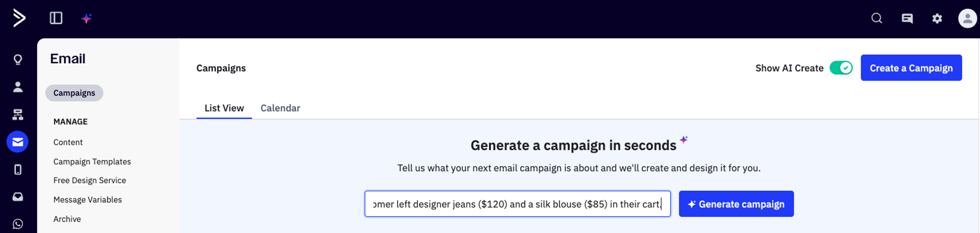Toggle the sidebar panel icon
This screenshot has width=980, height=233.
tap(56, 18)
